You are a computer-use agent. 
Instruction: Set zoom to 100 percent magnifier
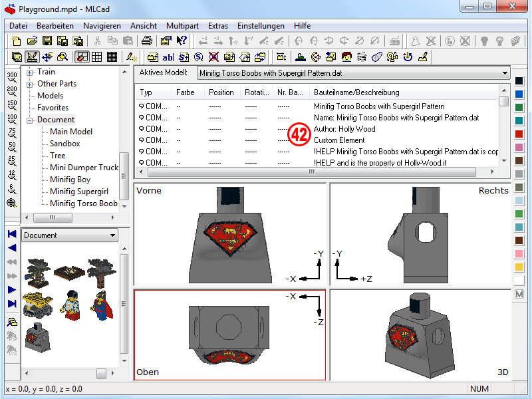click(12, 119)
